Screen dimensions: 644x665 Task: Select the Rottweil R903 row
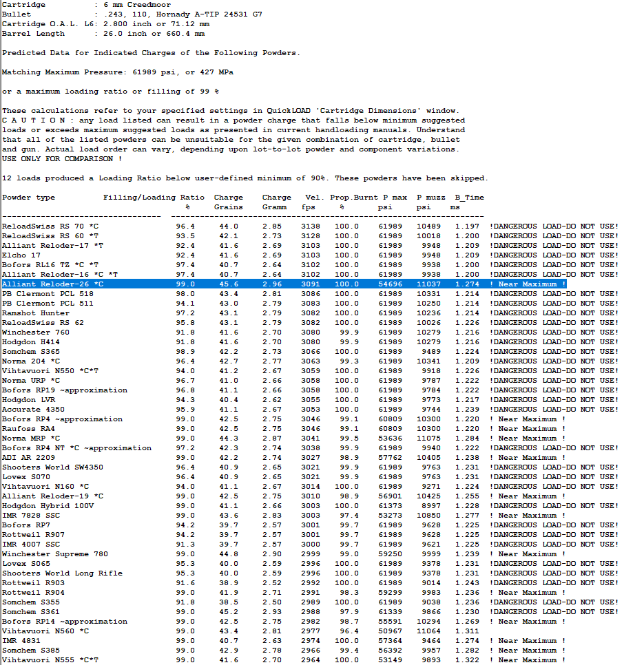[310, 583]
